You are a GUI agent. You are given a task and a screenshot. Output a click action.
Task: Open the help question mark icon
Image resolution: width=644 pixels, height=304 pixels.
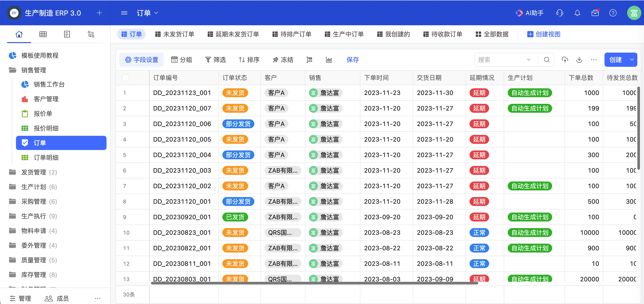[x=613, y=13]
